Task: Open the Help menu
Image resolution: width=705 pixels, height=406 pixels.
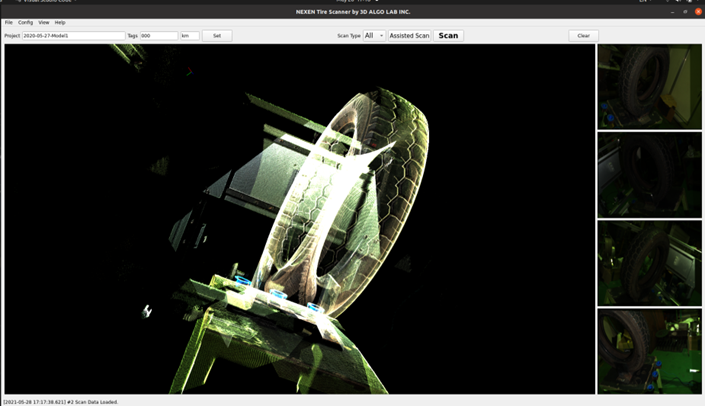Action: tap(60, 22)
